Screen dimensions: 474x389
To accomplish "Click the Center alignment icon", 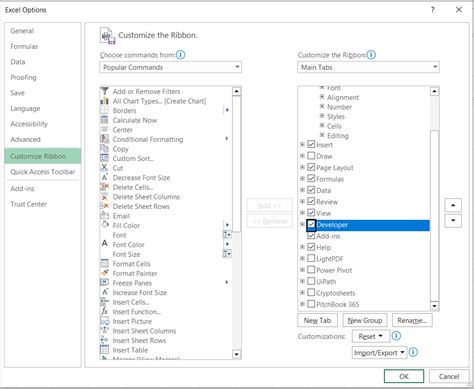I will click(x=105, y=130).
